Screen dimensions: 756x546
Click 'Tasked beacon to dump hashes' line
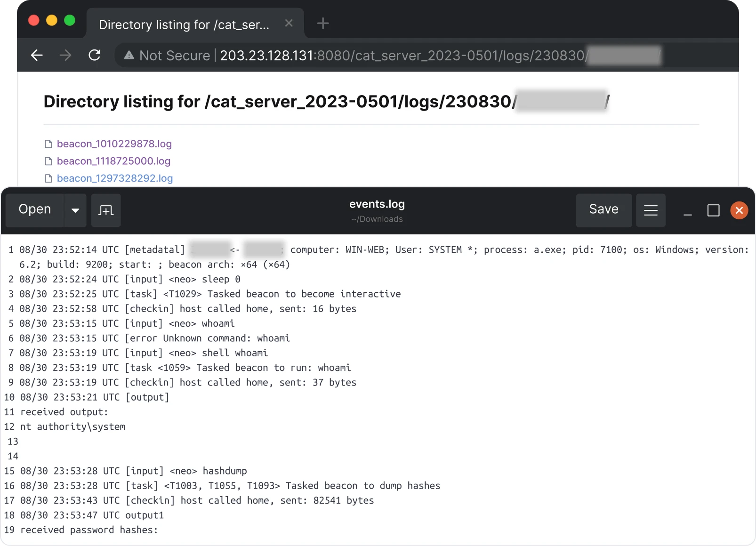tap(363, 486)
